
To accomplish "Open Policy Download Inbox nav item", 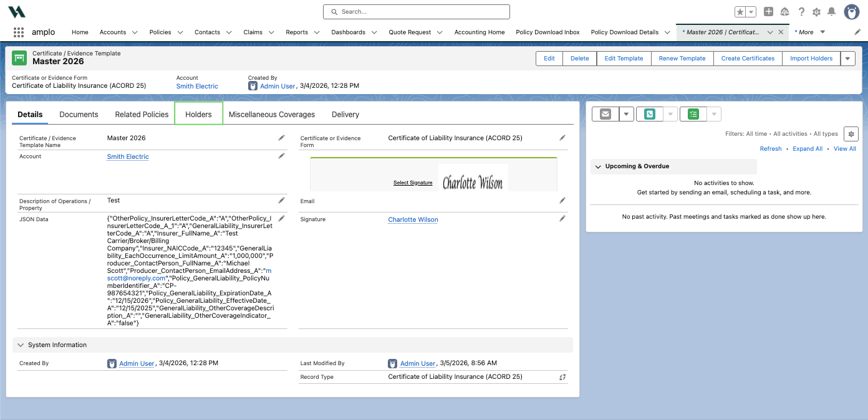I will coord(547,32).
